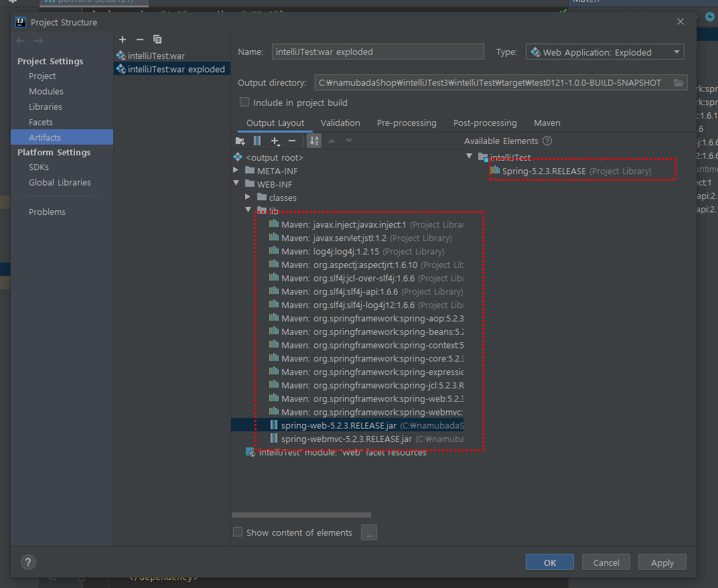Image resolution: width=718 pixels, height=588 pixels.
Task: Click the Output directory path field
Action: coord(493,83)
